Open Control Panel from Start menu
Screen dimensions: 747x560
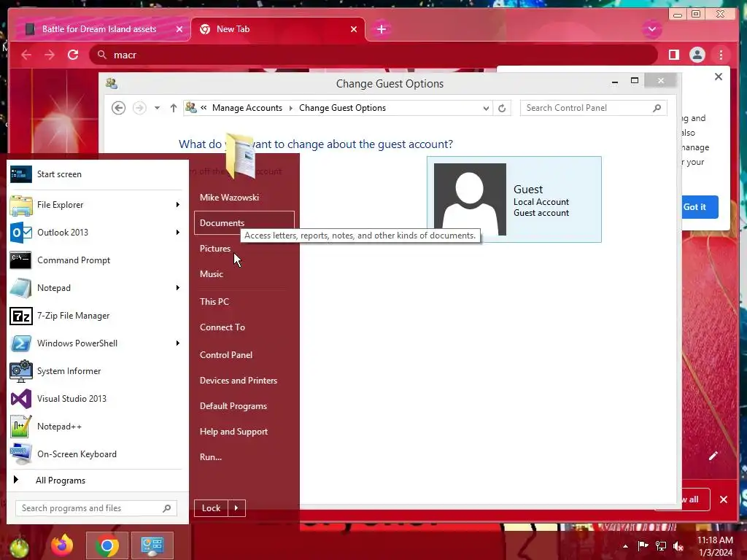[226, 355]
